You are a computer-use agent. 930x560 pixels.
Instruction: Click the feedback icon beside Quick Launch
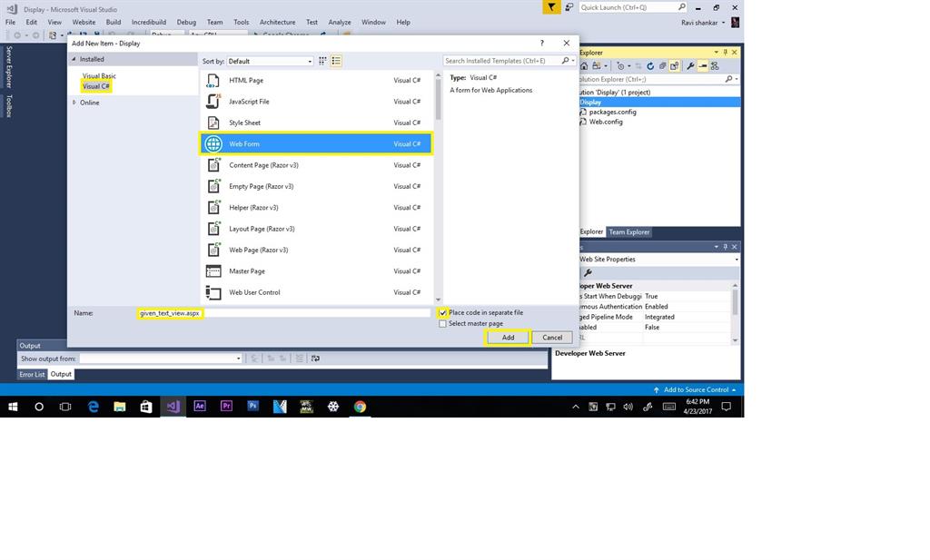tap(569, 7)
